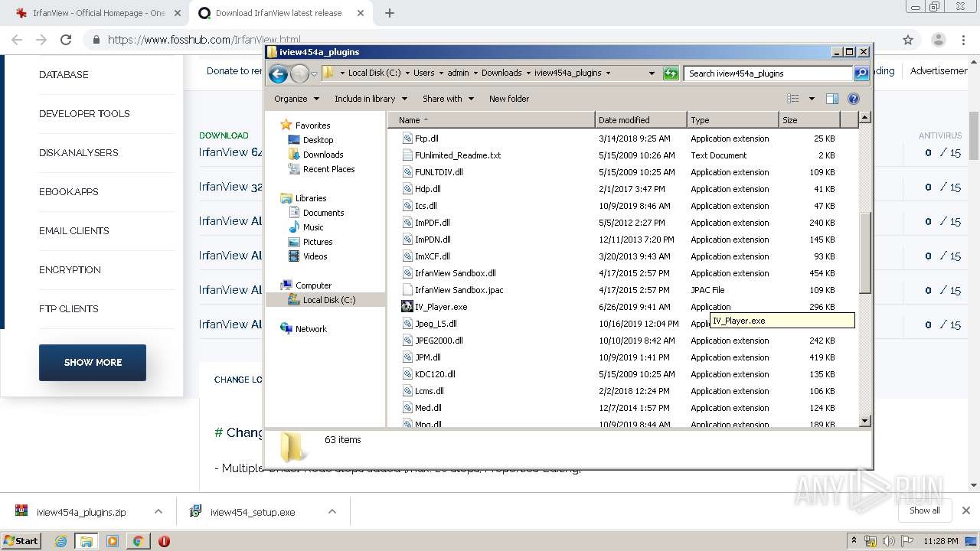Viewport: 980px width, 551px height.
Task: Click Show all downloads button
Action: tap(925, 510)
